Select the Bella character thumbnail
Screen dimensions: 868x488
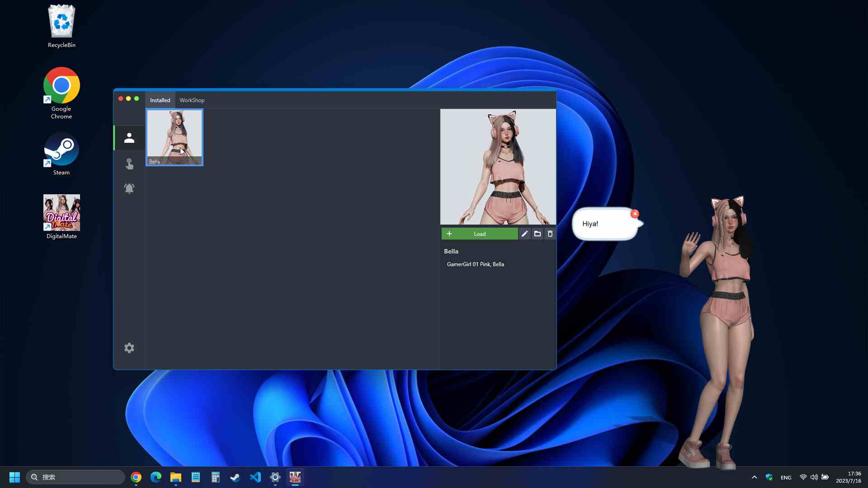click(x=175, y=137)
